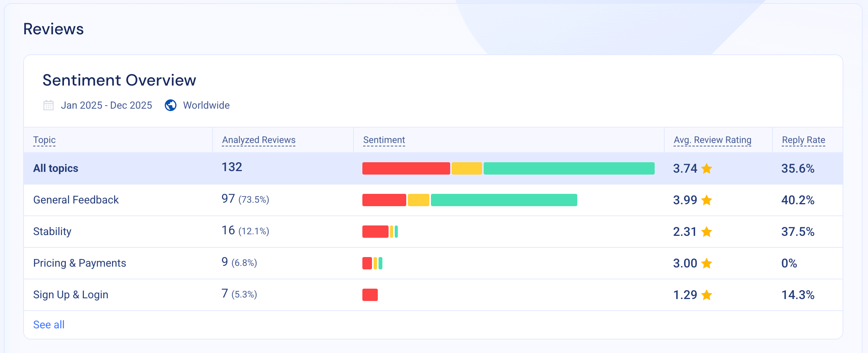
Task: Sort by the Analyzed Reviews column header
Action: click(x=258, y=140)
